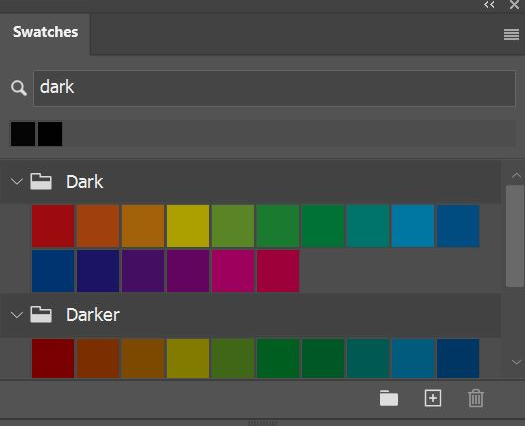Image resolution: width=525 pixels, height=426 pixels.
Task: Select first black recent swatch
Action: 23,134
